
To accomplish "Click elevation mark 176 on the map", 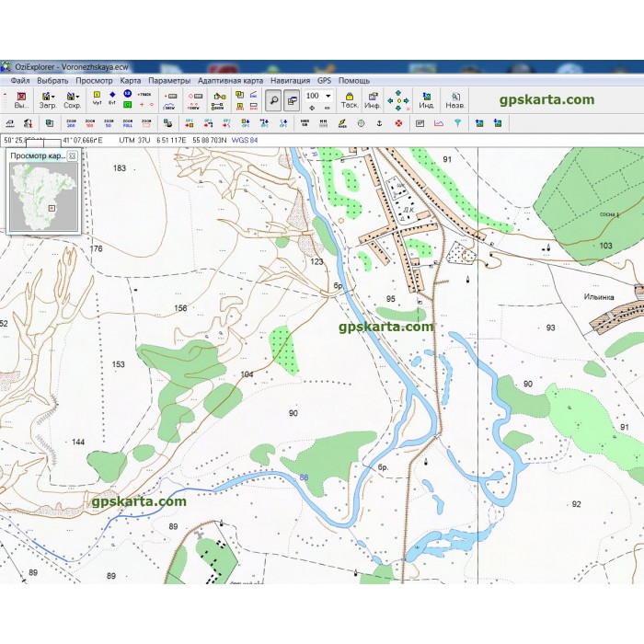I will [x=96, y=248].
